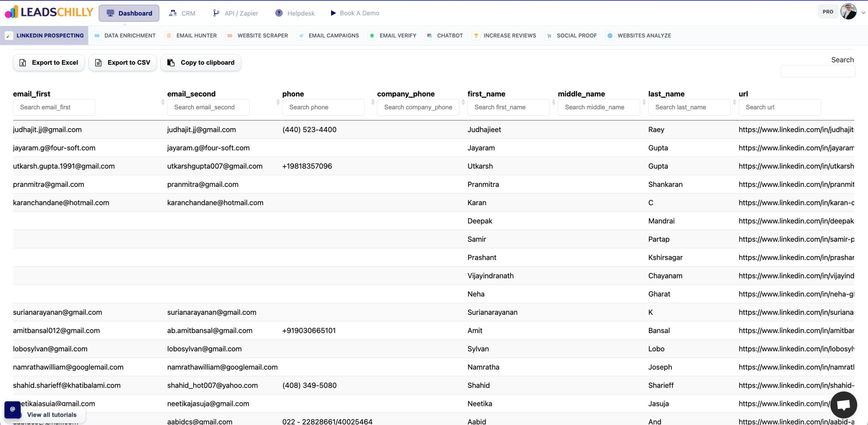Screen dimensions: 868x425
Task: Sort by email_first column arrows
Action: [x=163, y=102]
